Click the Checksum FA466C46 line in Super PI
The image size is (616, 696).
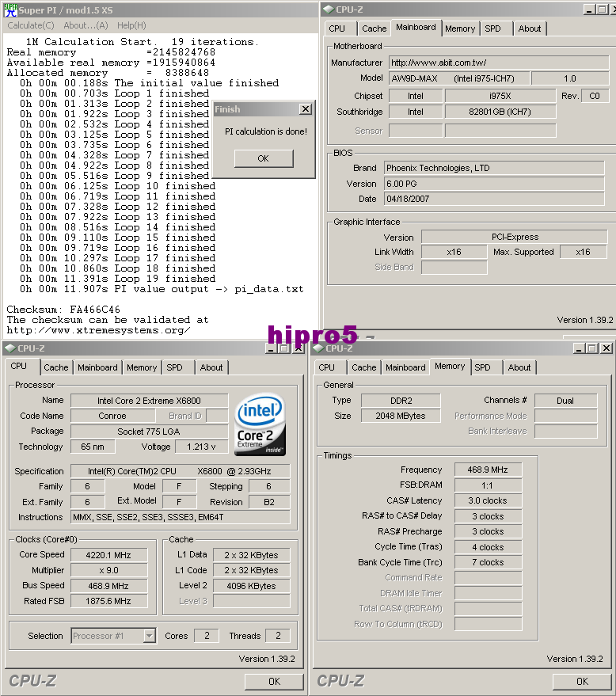[x=63, y=310]
